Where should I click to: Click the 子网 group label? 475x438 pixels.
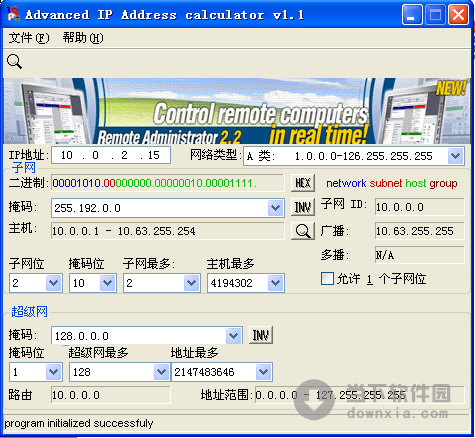click(x=23, y=167)
